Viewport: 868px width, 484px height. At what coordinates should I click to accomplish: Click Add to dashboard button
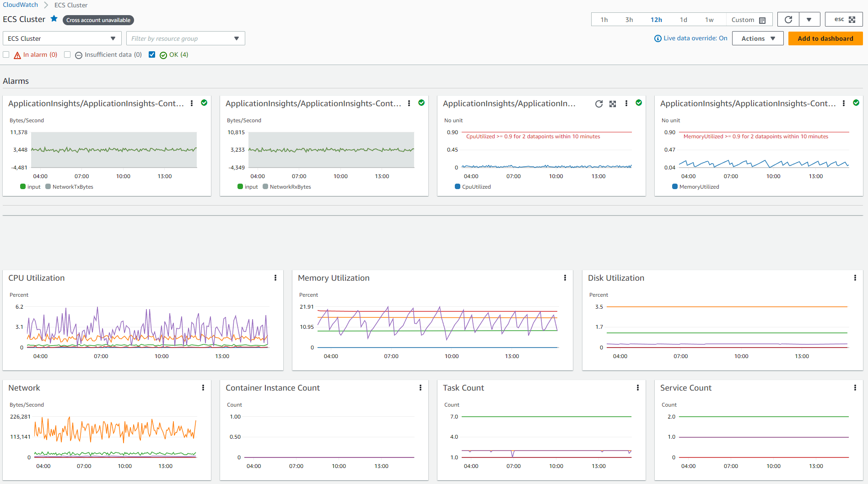[825, 38]
